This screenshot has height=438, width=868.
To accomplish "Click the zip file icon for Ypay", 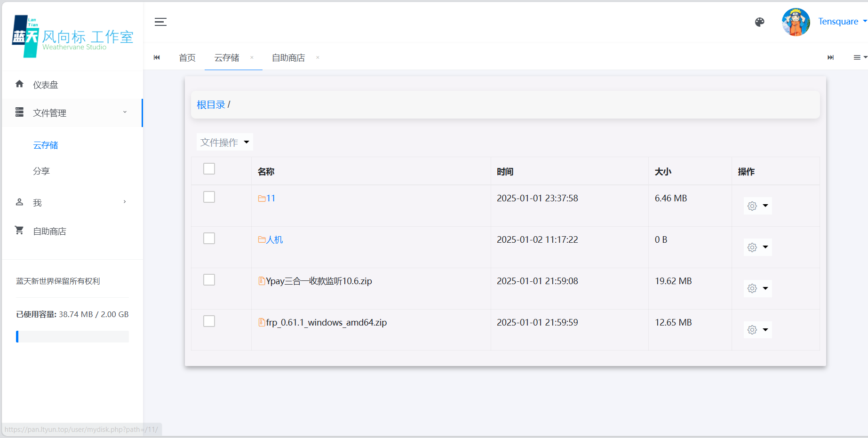I will coord(262,281).
